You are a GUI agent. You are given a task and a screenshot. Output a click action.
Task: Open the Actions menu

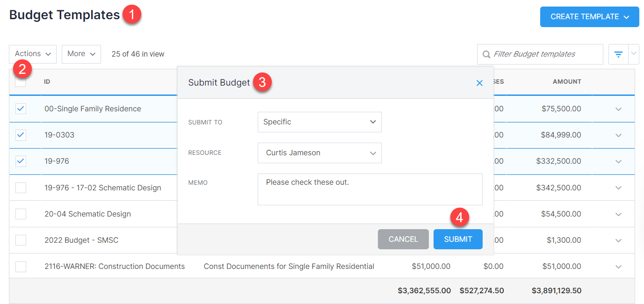pos(32,54)
